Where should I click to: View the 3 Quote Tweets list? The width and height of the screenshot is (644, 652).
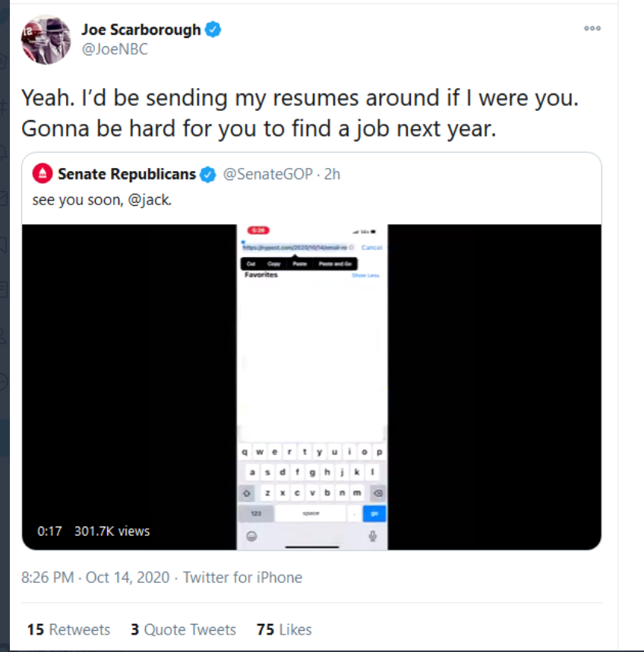coord(183,629)
